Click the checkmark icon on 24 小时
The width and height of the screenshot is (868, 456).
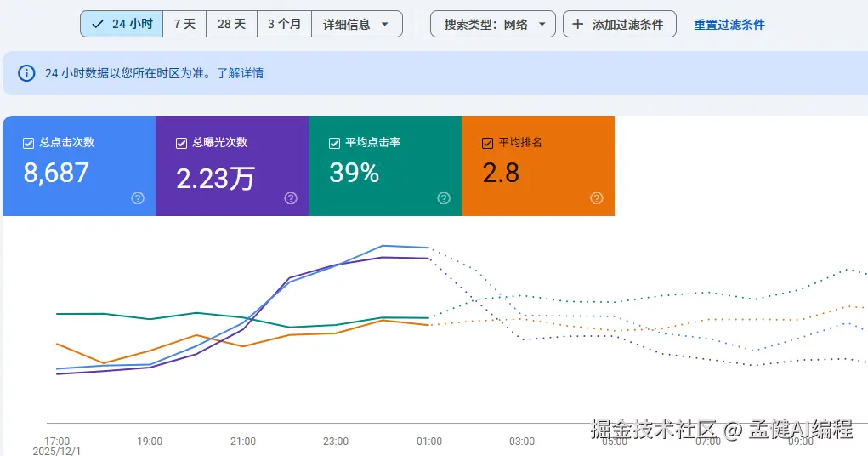[97, 24]
